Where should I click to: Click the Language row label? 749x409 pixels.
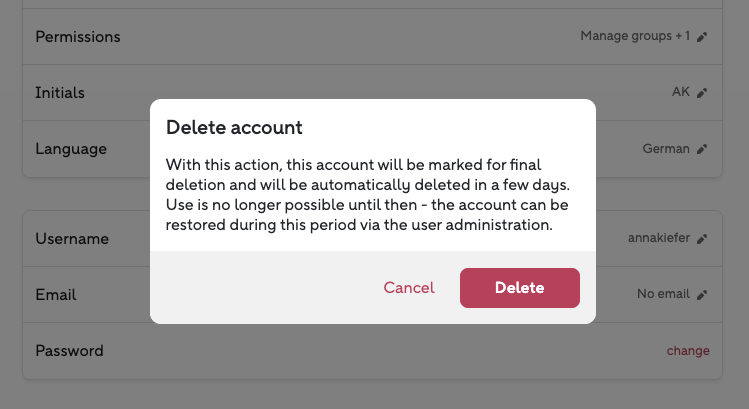tap(71, 149)
